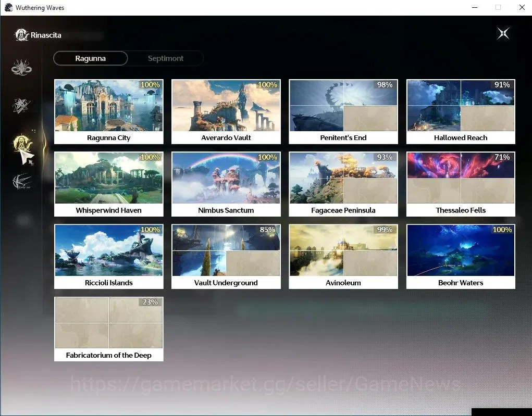Select the highlighted Rinascita sidebar icon
This screenshot has height=416, width=532.
[22, 144]
